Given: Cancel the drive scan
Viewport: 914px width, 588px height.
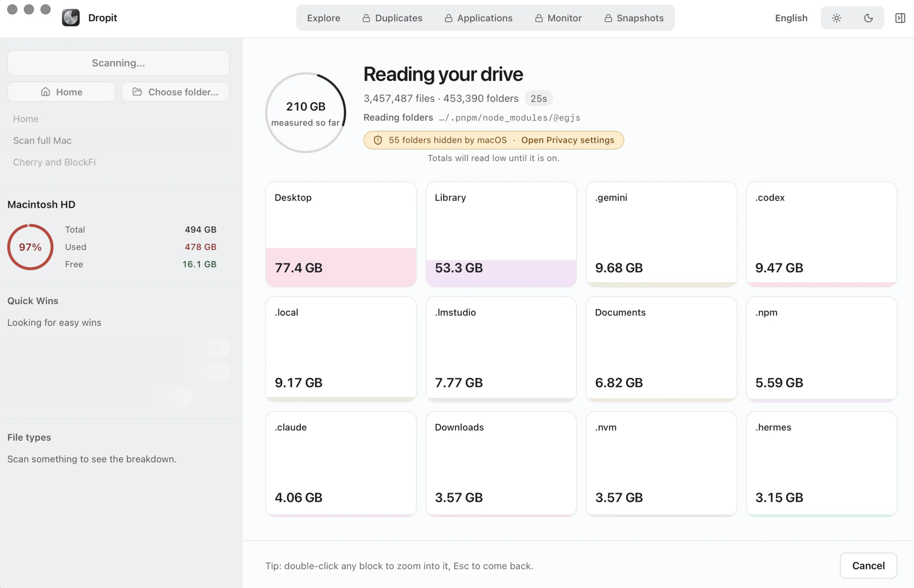Looking at the screenshot, I should click(868, 566).
